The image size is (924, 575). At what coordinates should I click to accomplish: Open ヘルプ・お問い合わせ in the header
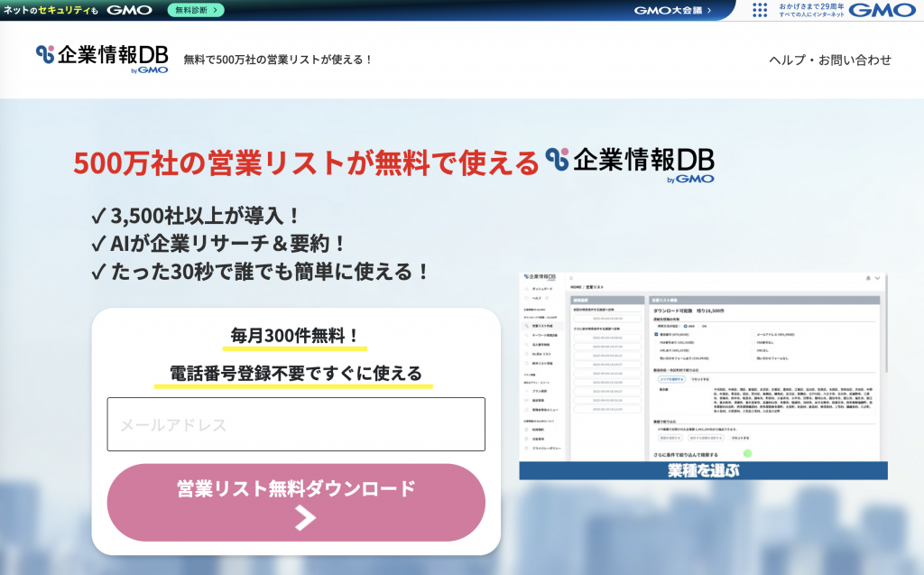point(829,60)
